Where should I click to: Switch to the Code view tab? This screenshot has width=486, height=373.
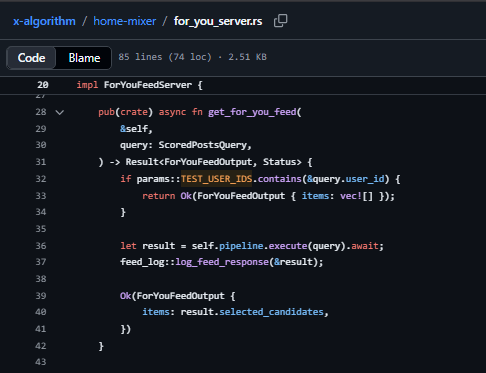click(x=31, y=58)
